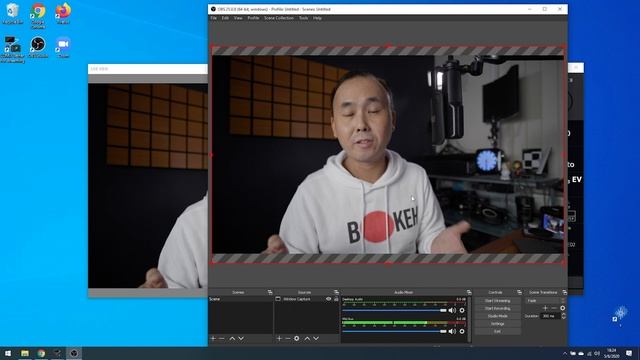Open Zoom desktop icon
The height and width of the screenshot is (360, 640).
[63, 47]
